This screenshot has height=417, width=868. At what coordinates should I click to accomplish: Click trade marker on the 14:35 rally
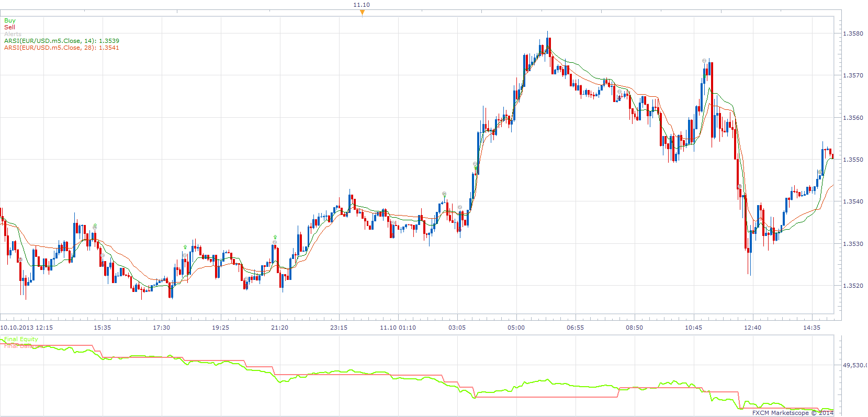tap(819, 172)
